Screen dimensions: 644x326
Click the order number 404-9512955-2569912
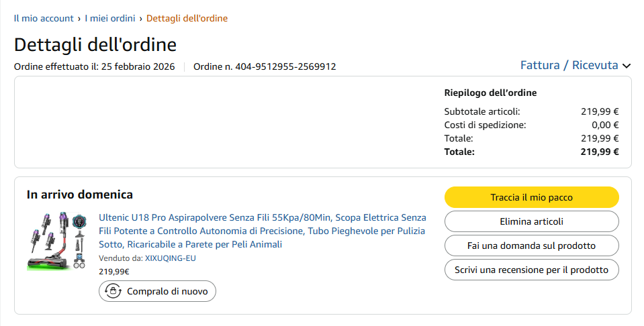(285, 66)
